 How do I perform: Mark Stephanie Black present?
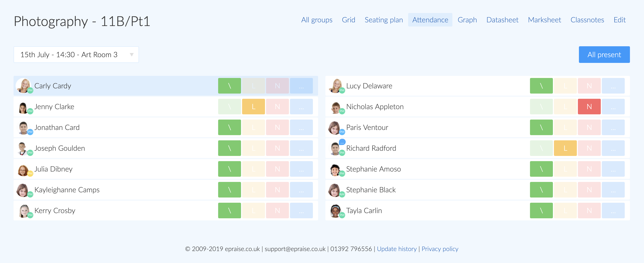[x=541, y=190]
